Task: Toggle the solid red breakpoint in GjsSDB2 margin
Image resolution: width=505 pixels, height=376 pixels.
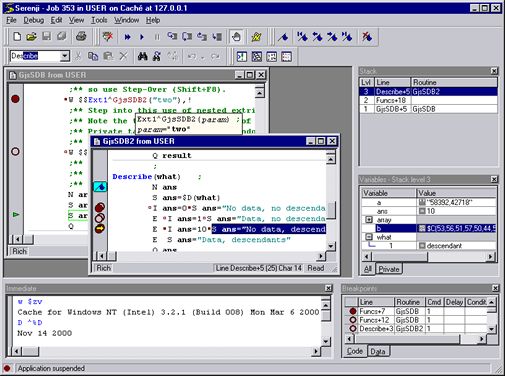Action: [100, 208]
